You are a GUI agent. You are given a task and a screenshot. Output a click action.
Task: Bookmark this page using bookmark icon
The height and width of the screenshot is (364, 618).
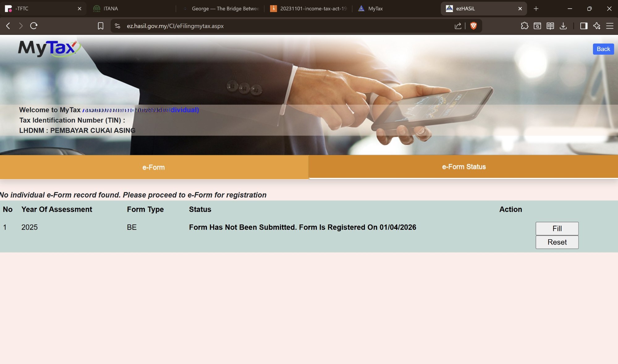(100, 26)
